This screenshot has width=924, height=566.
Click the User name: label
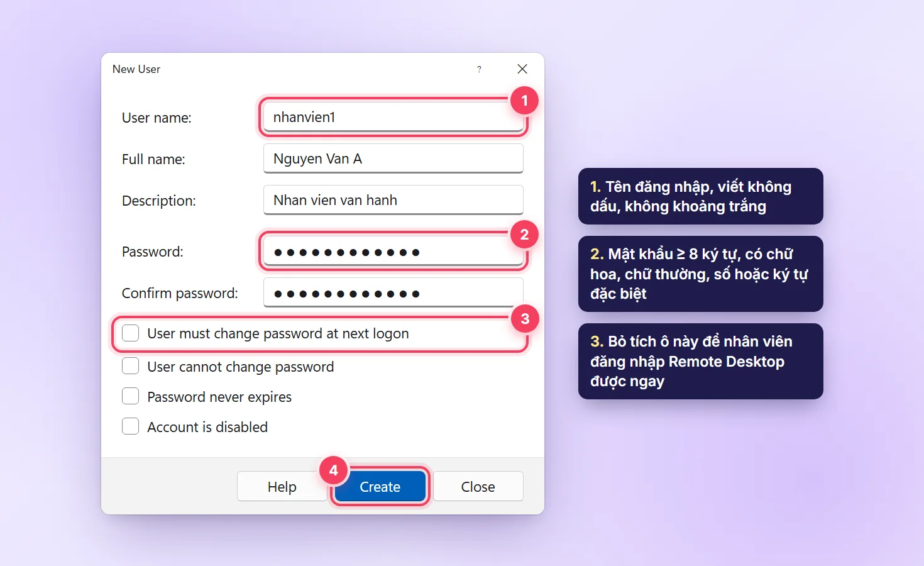pyautogui.click(x=157, y=118)
